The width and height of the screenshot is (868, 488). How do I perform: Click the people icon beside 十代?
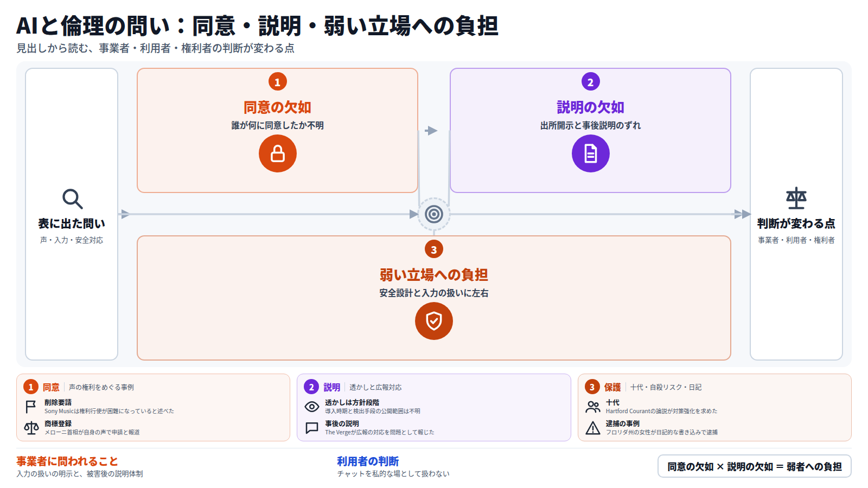click(x=593, y=407)
